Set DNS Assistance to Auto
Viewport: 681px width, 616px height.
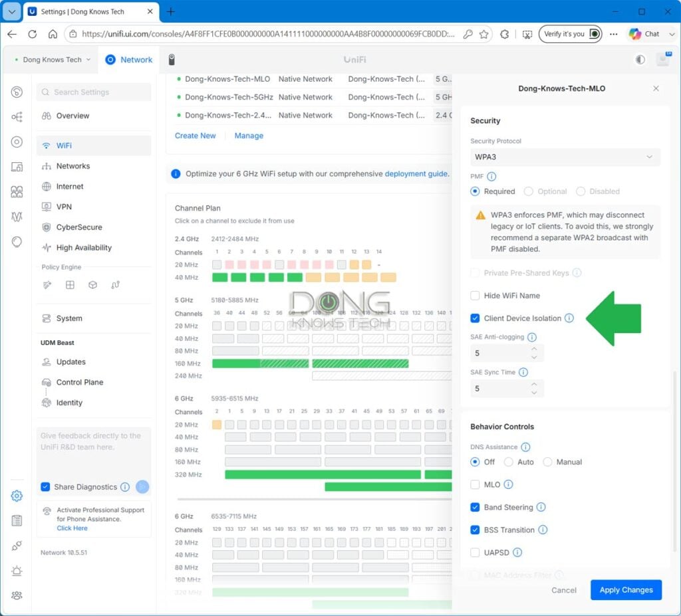(x=509, y=462)
